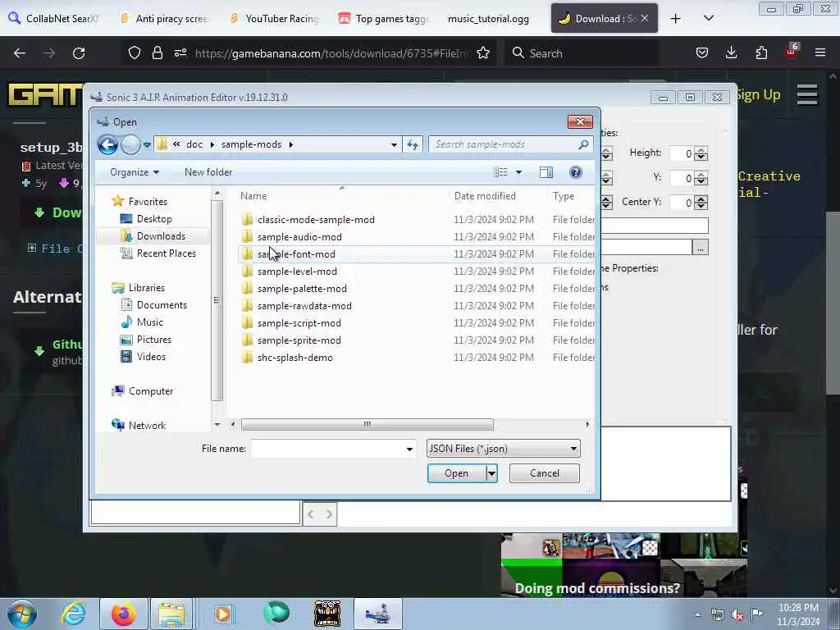Viewport: 840px width, 630px height.
Task: Show the preview pane
Action: (546, 172)
